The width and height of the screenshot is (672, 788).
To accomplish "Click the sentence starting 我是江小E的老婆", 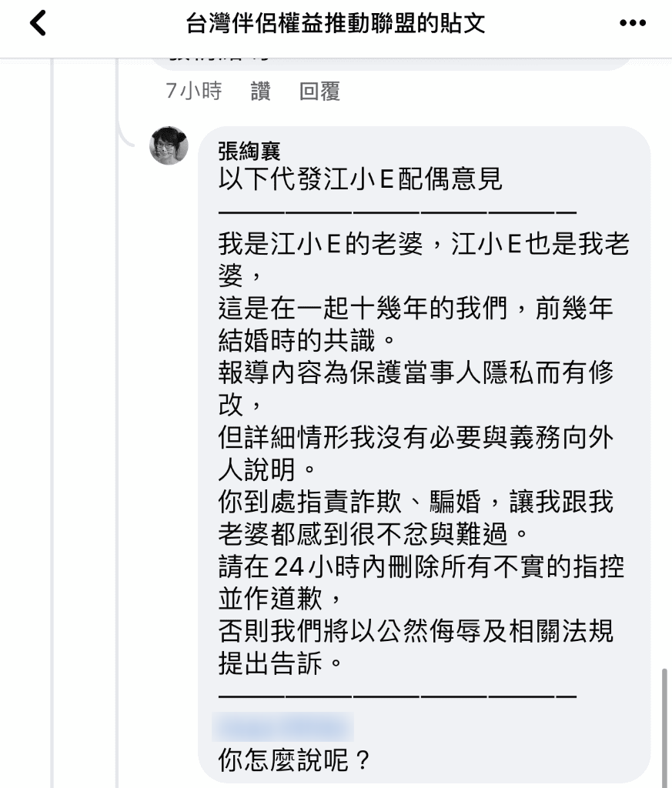I will (423, 244).
